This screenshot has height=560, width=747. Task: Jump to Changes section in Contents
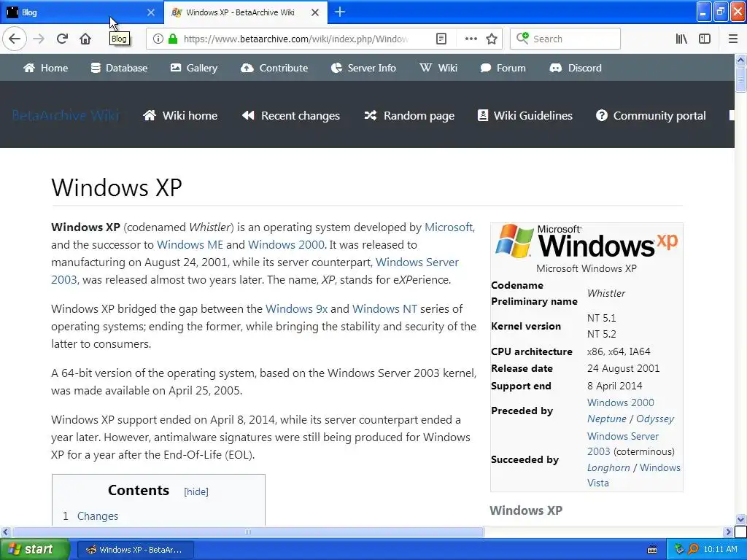click(x=98, y=516)
